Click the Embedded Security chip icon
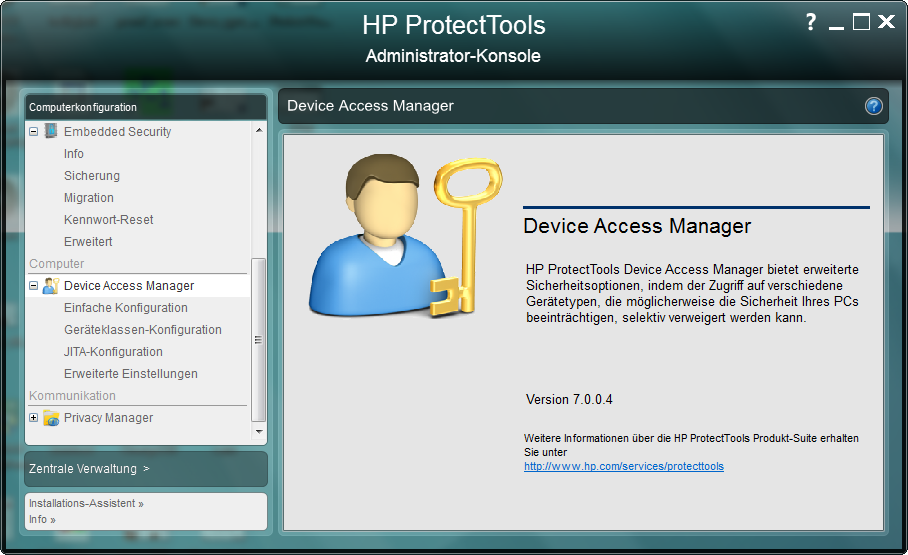Viewport: 908px width, 555px height. click(x=51, y=131)
